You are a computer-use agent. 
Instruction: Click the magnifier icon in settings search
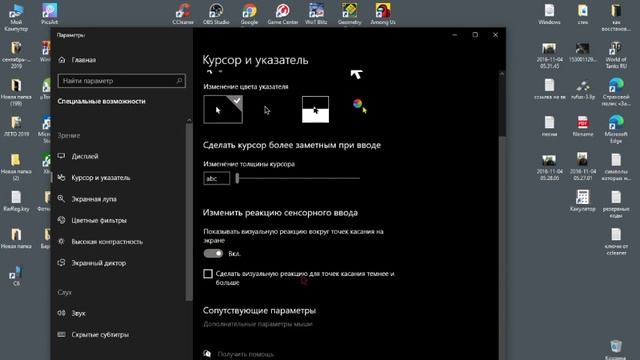pos(179,81)
